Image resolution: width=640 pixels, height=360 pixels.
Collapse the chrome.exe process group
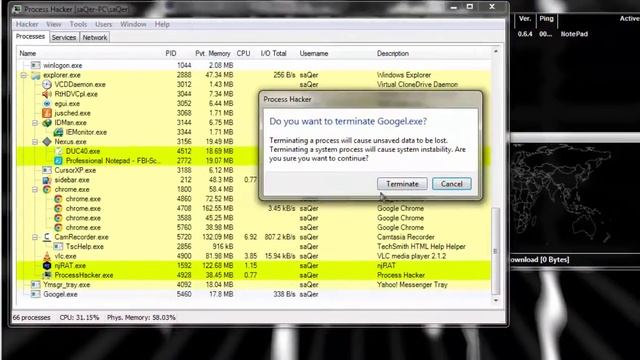(35, 189)
